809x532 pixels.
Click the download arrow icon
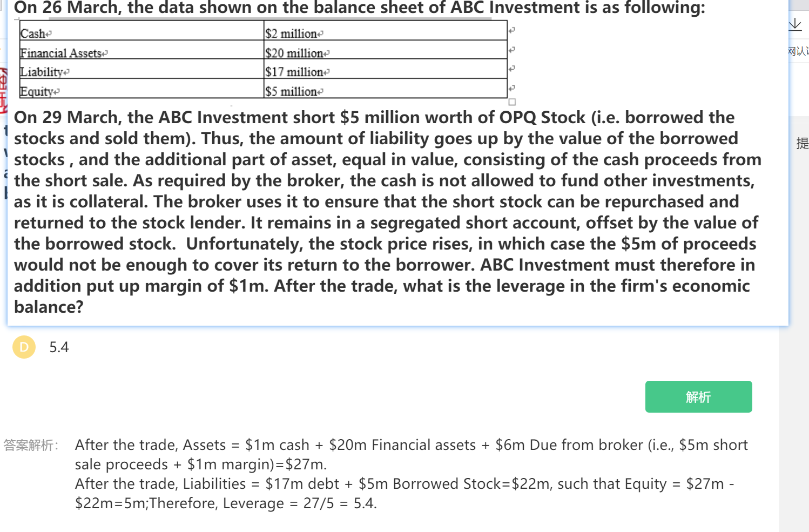tap(795, 24)
